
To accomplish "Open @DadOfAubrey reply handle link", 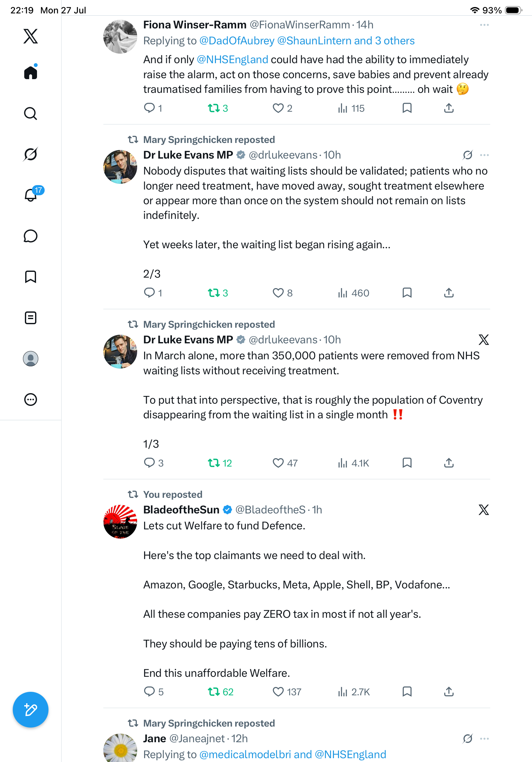I will (237, 41).
